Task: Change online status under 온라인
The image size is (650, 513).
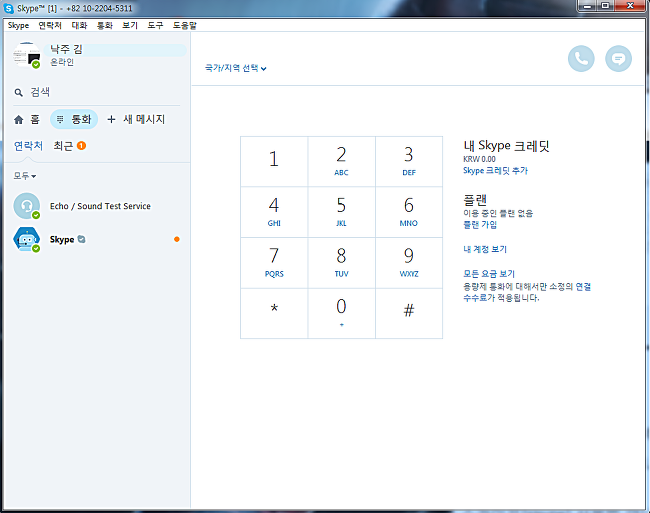Action: pyautogui.click(x=62, y=62)
